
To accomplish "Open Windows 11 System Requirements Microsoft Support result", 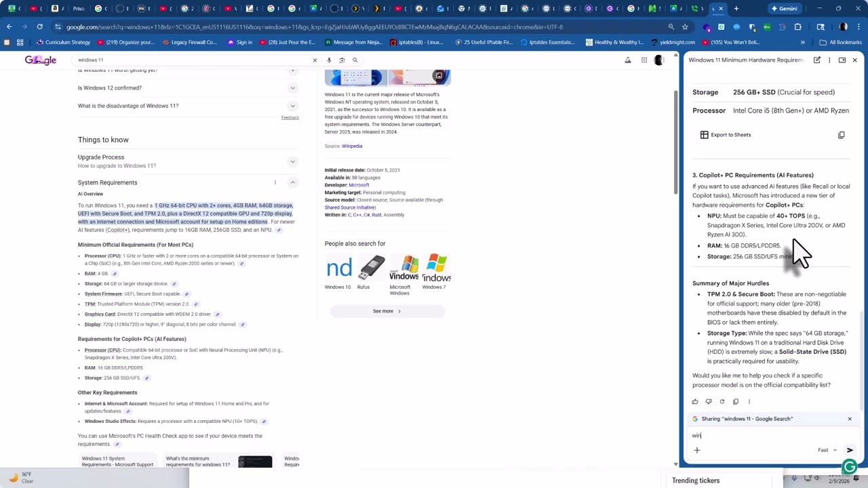I will (117, 462).
